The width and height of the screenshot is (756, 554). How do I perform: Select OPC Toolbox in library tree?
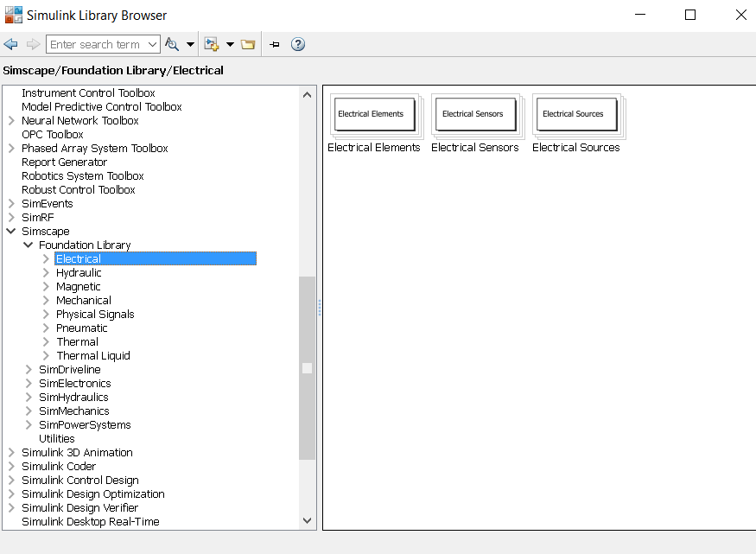click(53, 135)
